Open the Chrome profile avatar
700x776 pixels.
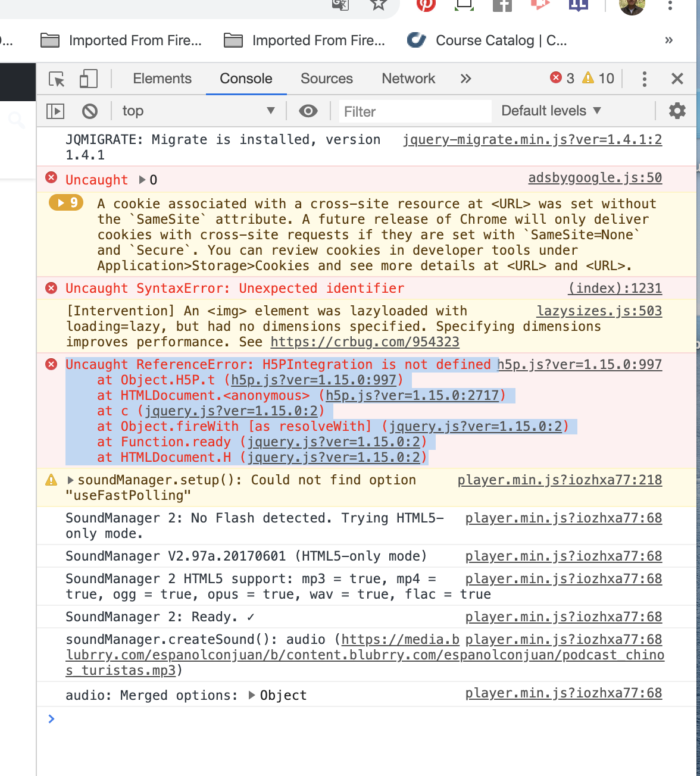(632, 6)
